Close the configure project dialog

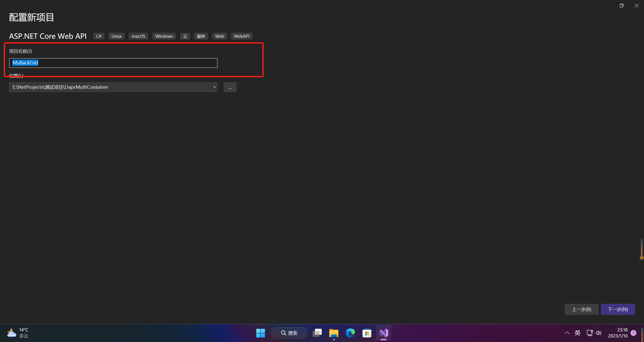pos(636,6)
